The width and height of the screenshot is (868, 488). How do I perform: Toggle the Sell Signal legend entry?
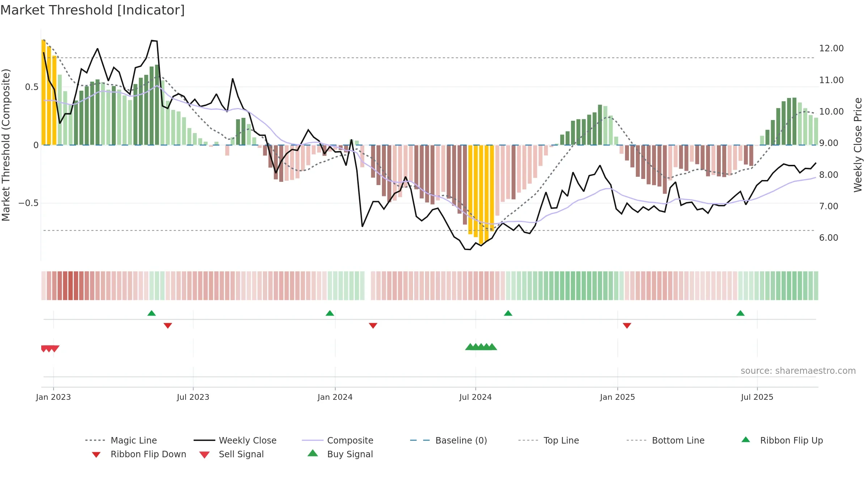[x=231, y=454]
